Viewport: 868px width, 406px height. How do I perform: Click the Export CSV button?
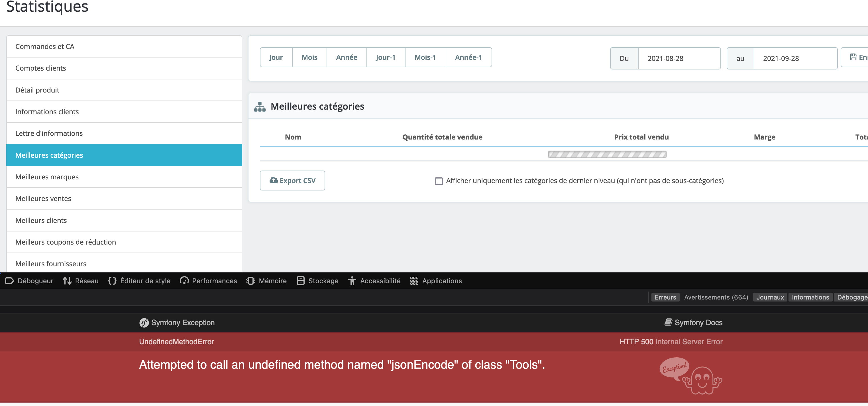click(292, 181)
